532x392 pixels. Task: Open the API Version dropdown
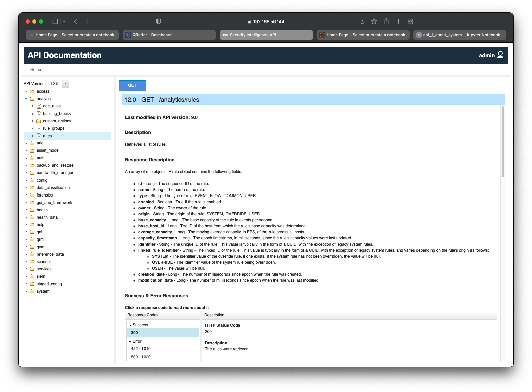pos(66,84)
